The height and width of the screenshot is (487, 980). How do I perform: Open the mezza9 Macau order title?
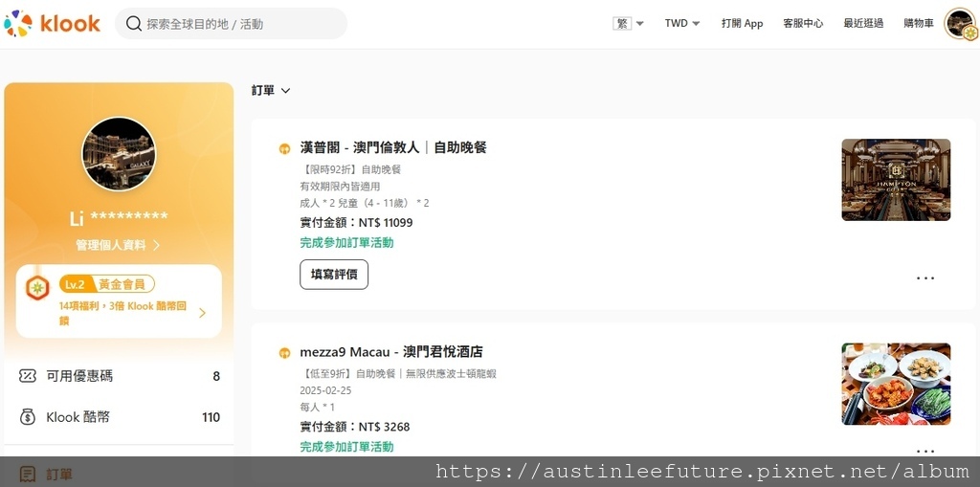(x=391, y=352)
